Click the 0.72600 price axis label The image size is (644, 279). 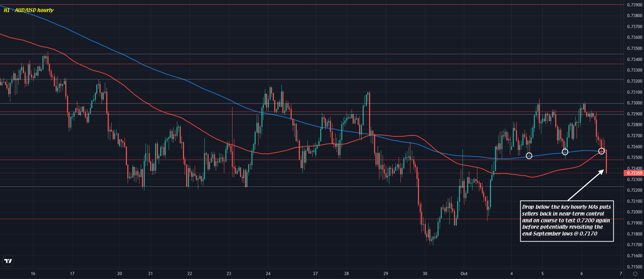[635, 147]
